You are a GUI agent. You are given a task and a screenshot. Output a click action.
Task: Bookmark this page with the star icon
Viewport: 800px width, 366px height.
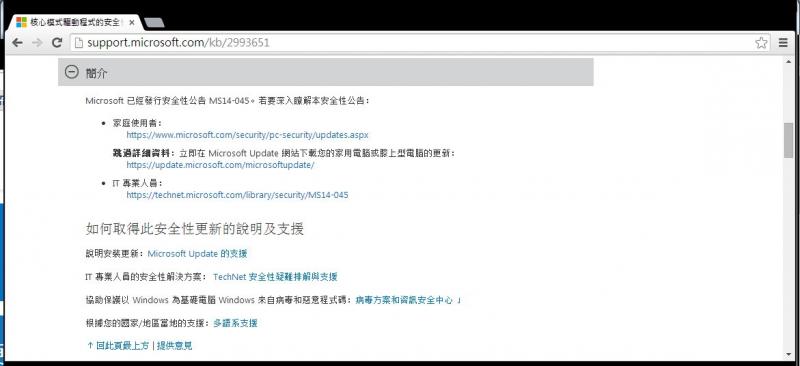coord(761,43)
